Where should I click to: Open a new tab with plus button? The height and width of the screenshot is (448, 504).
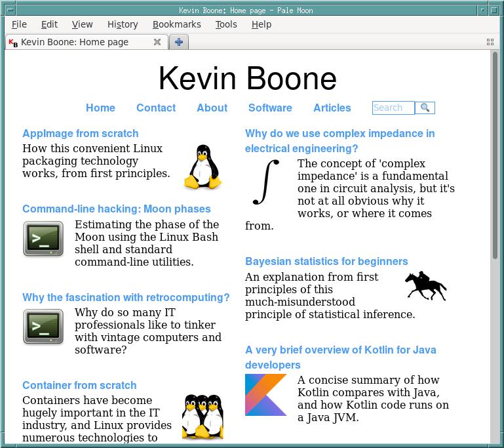[178, 42]
